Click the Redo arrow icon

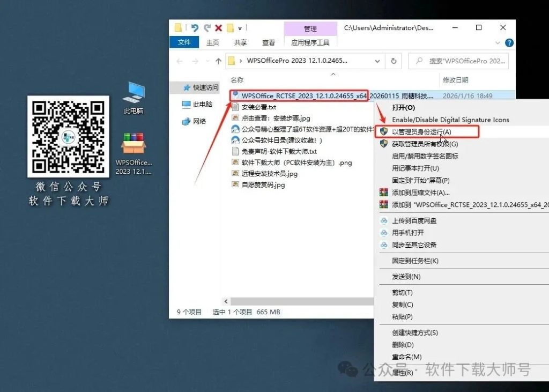(x=207, y=28)
